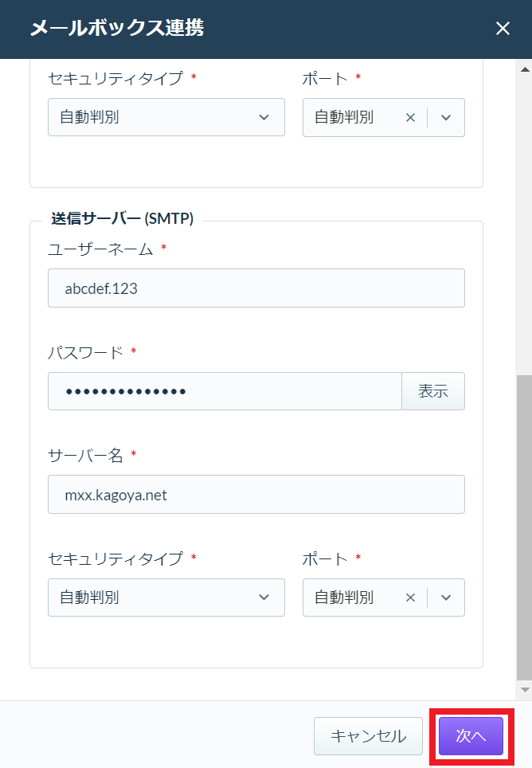This screenshot has width=532, height=768.
Task: Close the メールボックス連携 dialog with X
Action: 503,29
